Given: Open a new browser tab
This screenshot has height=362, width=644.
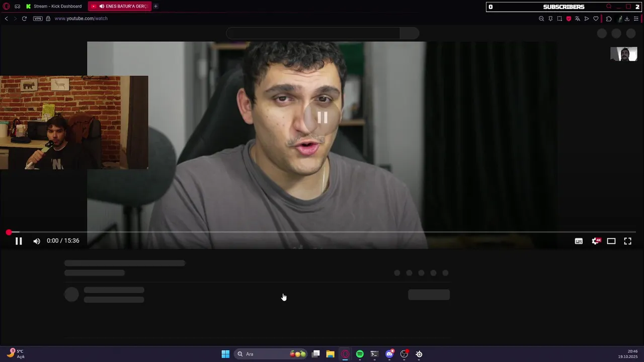Looking at the screenshot, I should (x=156, y=7).
